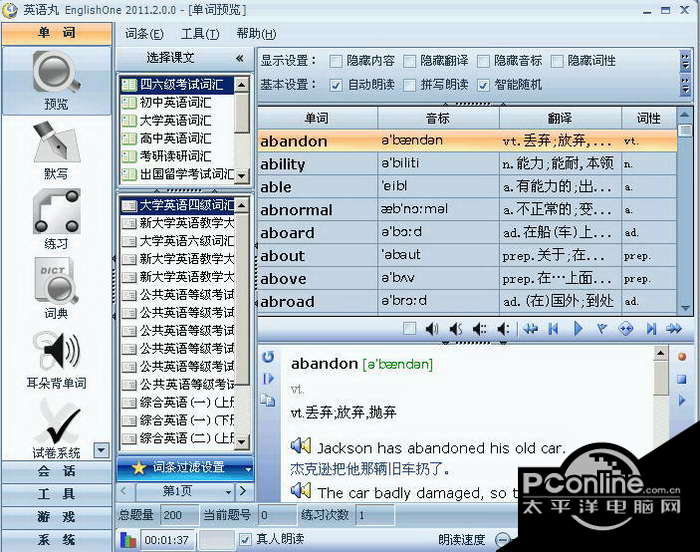Open the 耳朵背单词 listening mode icon

click(x=56, y=360)
